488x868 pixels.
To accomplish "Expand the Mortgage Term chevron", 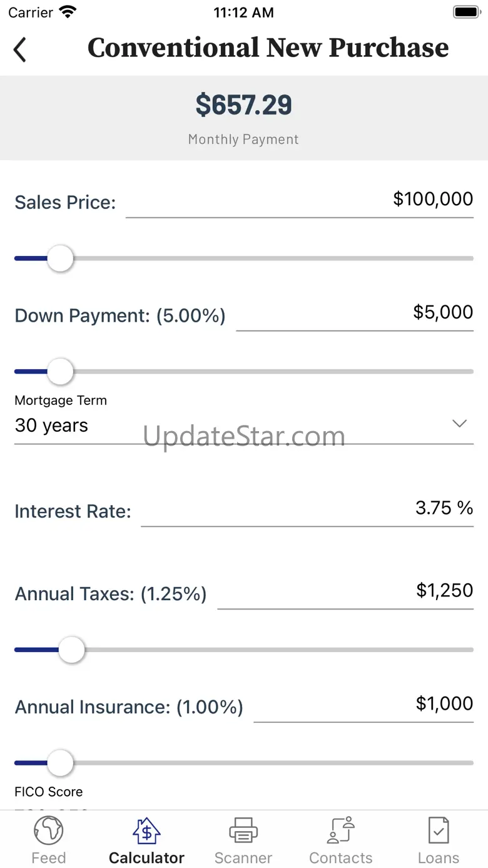I will point(459,424).
